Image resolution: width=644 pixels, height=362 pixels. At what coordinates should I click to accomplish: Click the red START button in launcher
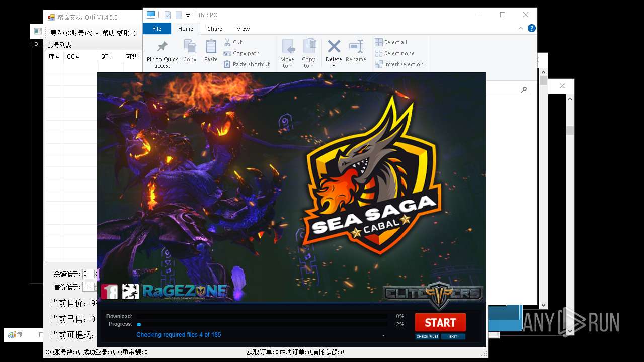(440, 322)
